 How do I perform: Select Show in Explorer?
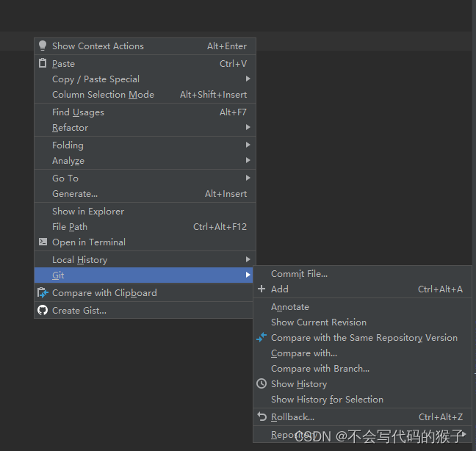[x=145, y=212]
